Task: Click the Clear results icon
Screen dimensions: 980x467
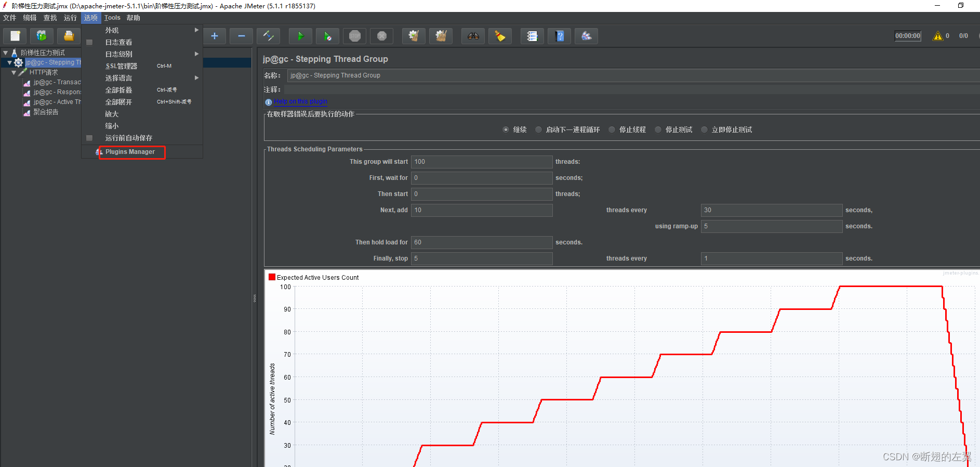Action: pos(414,36)
